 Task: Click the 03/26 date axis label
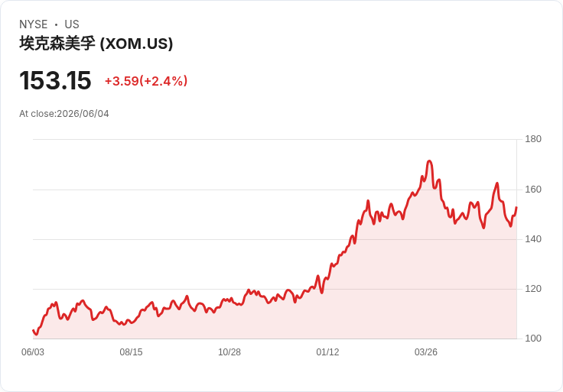(426, 352)
